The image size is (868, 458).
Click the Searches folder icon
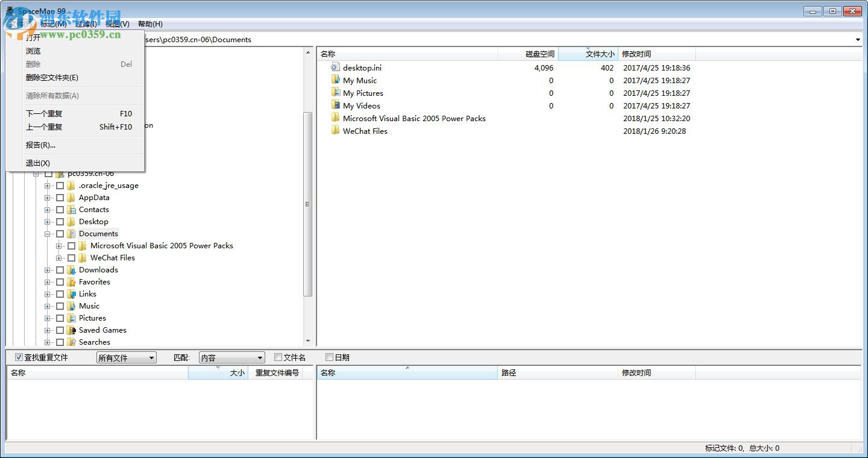[71, 342]
